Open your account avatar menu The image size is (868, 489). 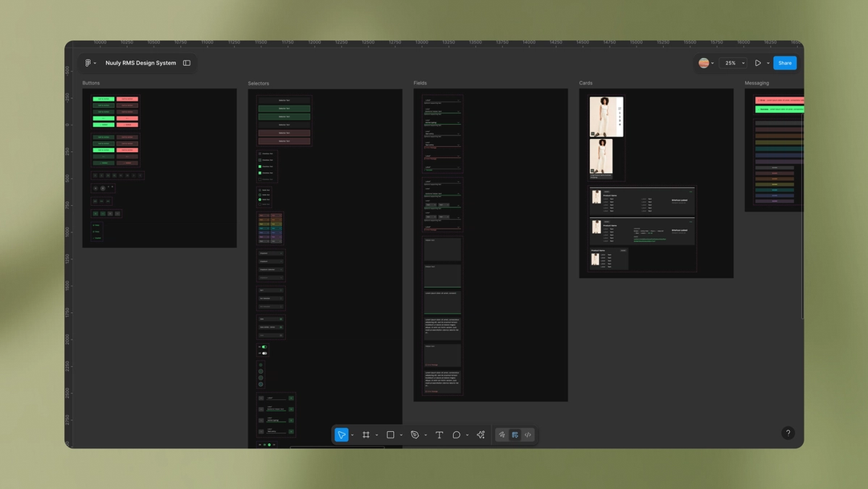point(705,62)
